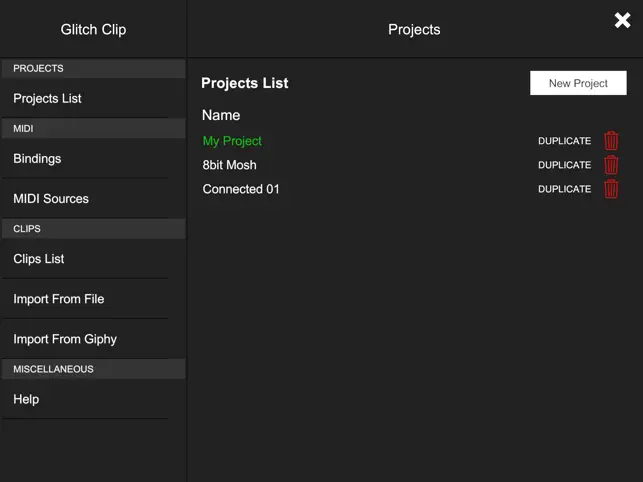Open MIDI Sources settings

pyautogui.click(x=51, y=198)
